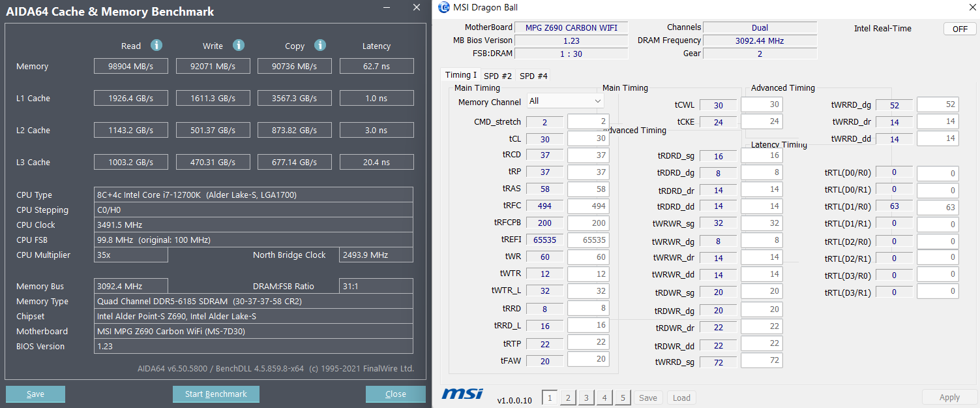Click the AIDA64 Close button
The height and width of the screenshot is (408, 980).
pyautogui.click(x=396, y=394)
